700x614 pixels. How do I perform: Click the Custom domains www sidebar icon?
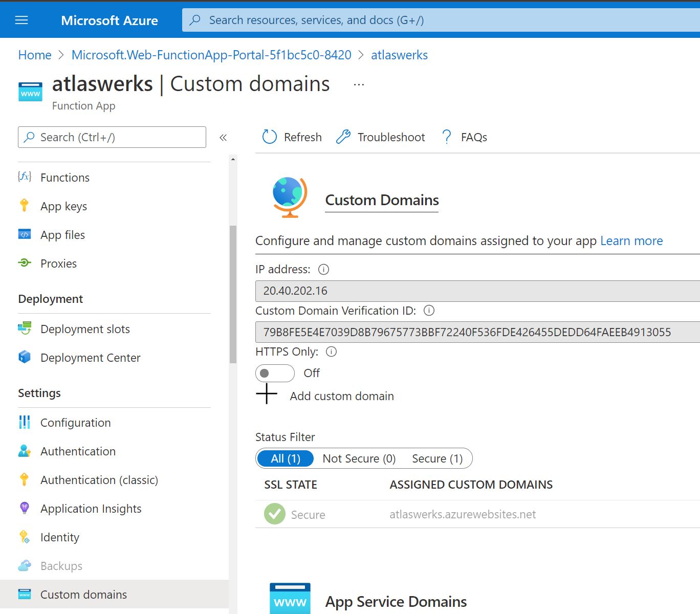click(x=25, y=594)
